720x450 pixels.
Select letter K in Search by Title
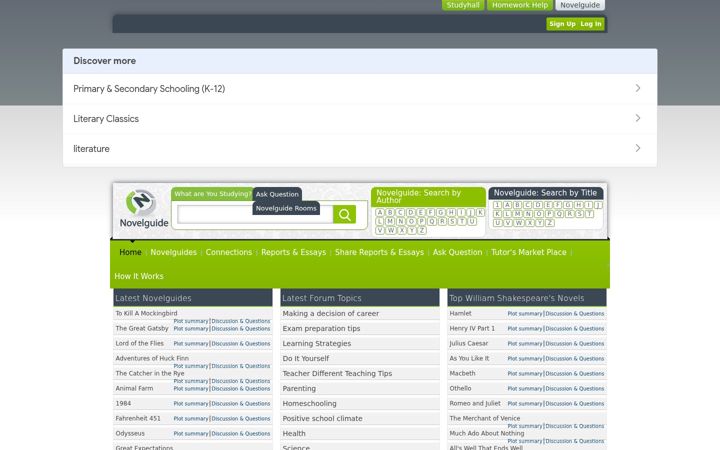(x=497, y=214)
